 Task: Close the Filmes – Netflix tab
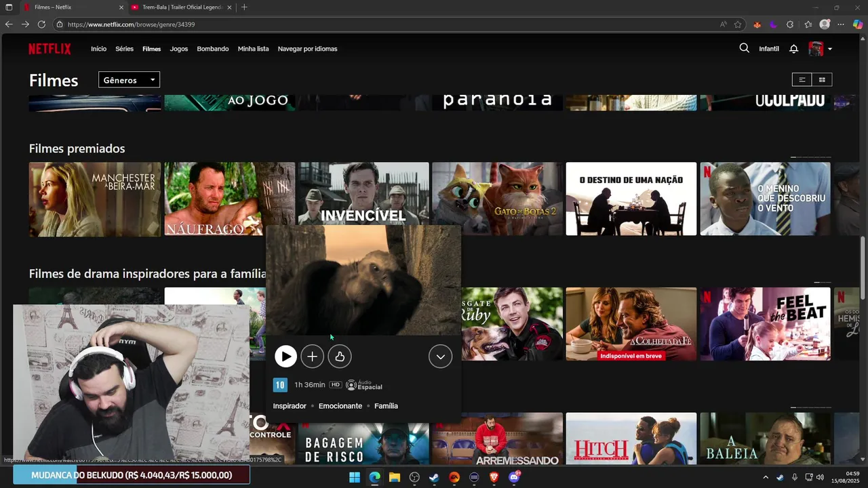[121, 7]
